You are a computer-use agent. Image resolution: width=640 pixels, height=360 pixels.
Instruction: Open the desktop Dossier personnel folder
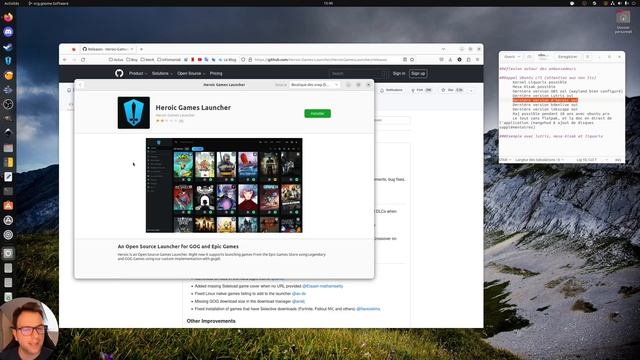(623, 22)
